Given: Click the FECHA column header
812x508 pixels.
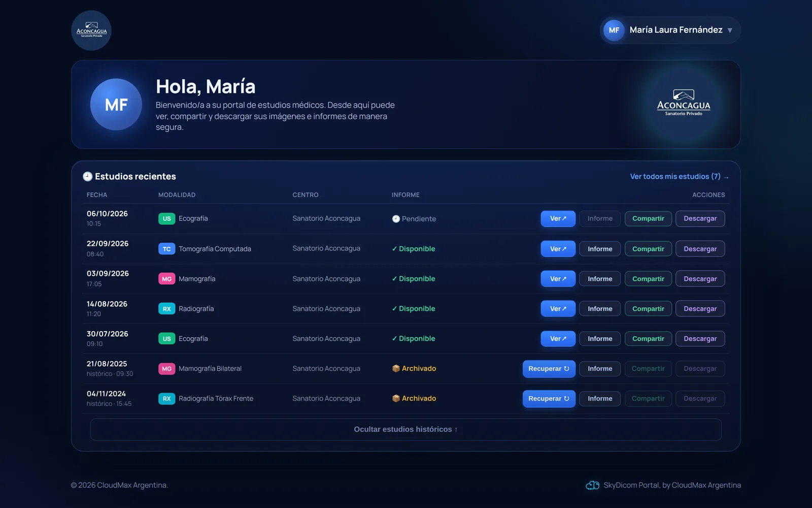Looking at the screenshot, I should point(97,195).
